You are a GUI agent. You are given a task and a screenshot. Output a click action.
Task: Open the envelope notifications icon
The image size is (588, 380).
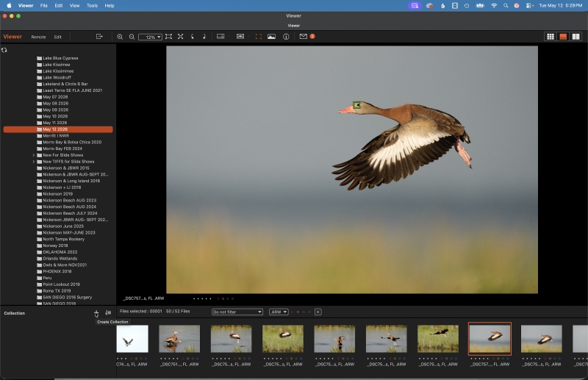[x=304, y=37]
